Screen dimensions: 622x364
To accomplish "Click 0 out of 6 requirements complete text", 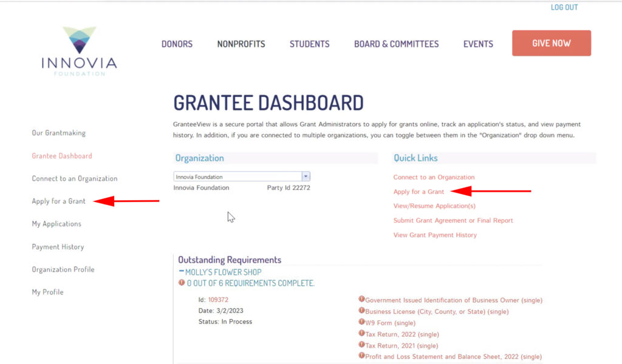I will [x=251, y=283].
